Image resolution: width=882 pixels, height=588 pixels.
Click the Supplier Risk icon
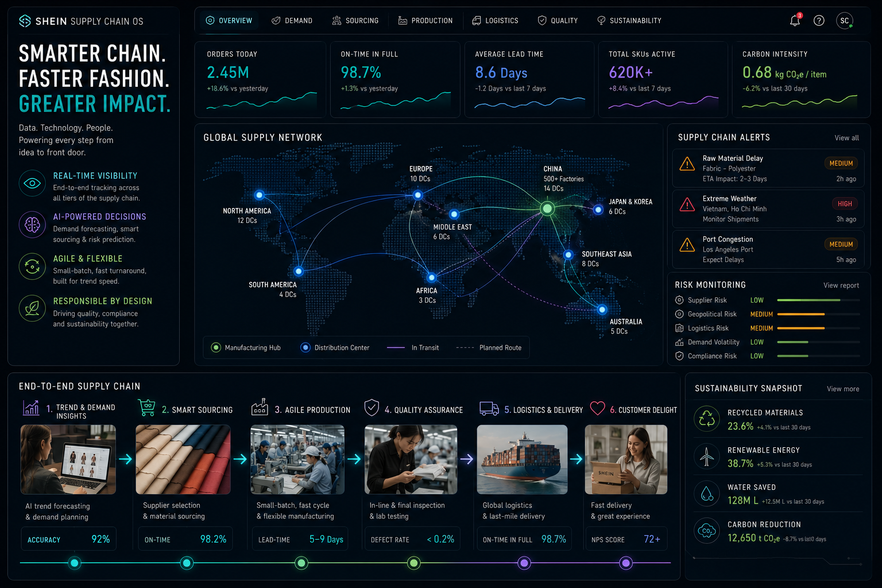point(679,300)
